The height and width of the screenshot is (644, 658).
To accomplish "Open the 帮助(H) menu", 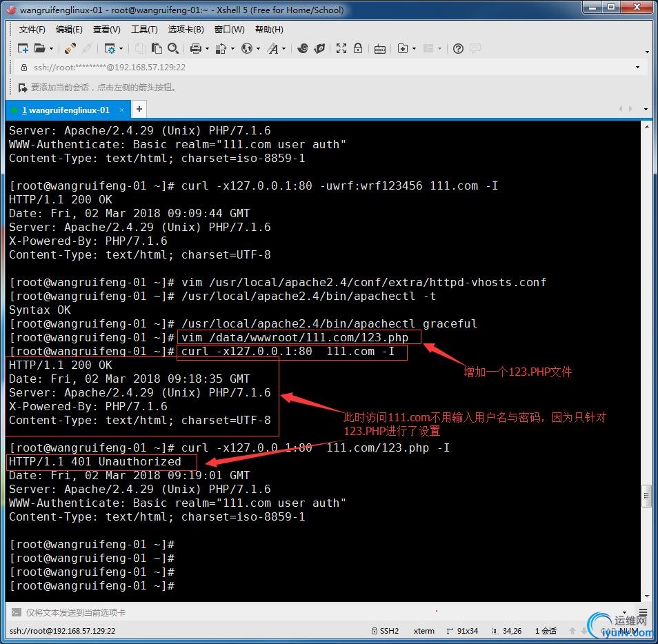I will tap(269, 30).
